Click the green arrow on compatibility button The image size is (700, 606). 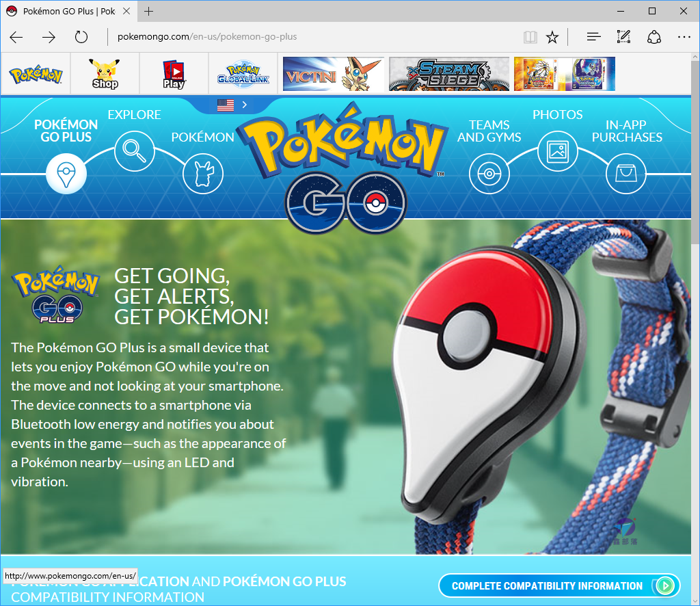pyautogui.click(x=665, y=585)
